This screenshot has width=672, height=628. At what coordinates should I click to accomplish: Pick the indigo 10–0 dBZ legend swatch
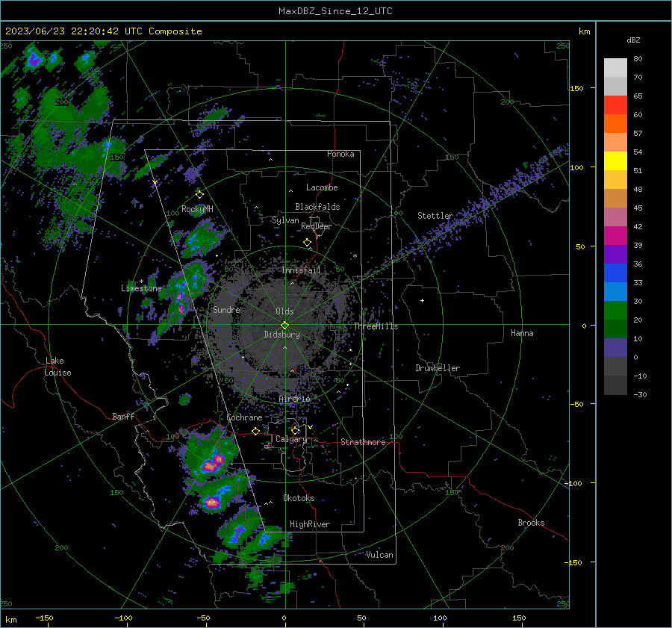615,348
